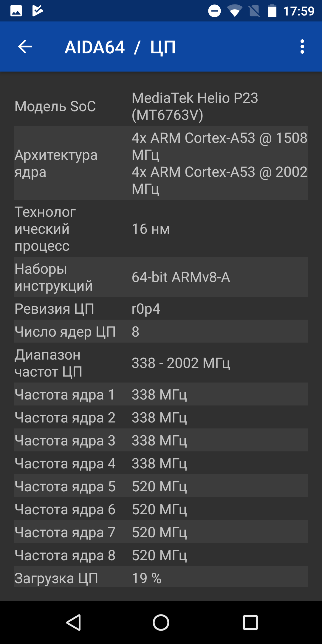Select the Диапазон частот ЦП row
The image size is (322, 644).
161,363
